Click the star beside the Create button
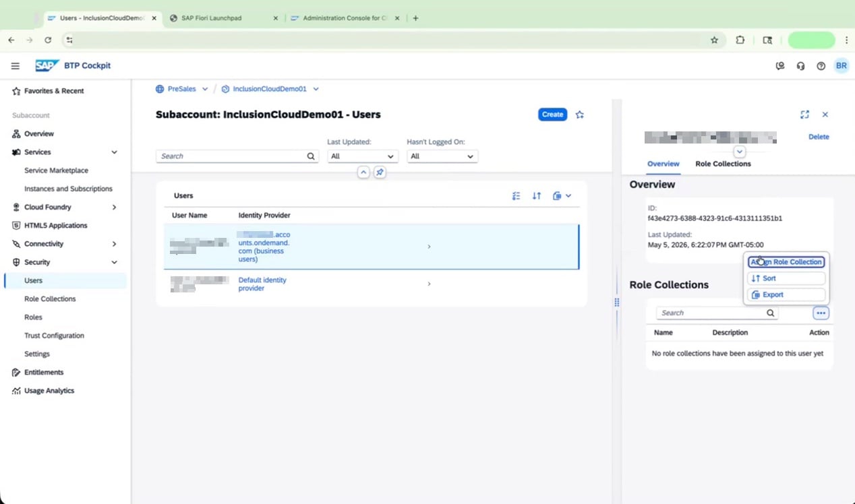The height and width of the screenshot is (504, 855). point(579,115)
